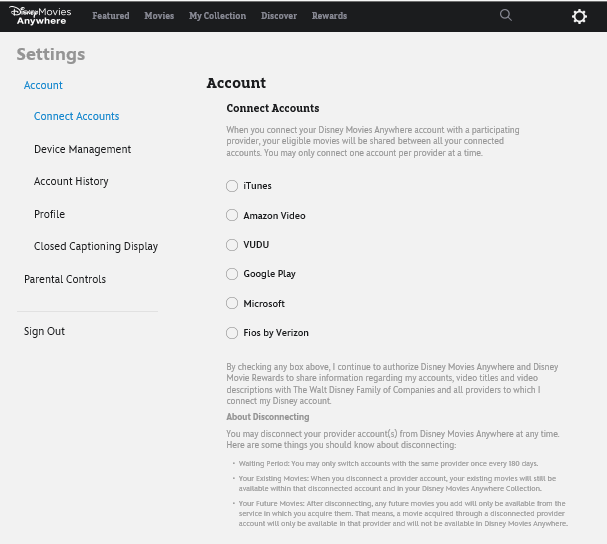Expand the Account settings section
Screen dimensions: 607x544
pyautogui.click(x=43, y=86)
